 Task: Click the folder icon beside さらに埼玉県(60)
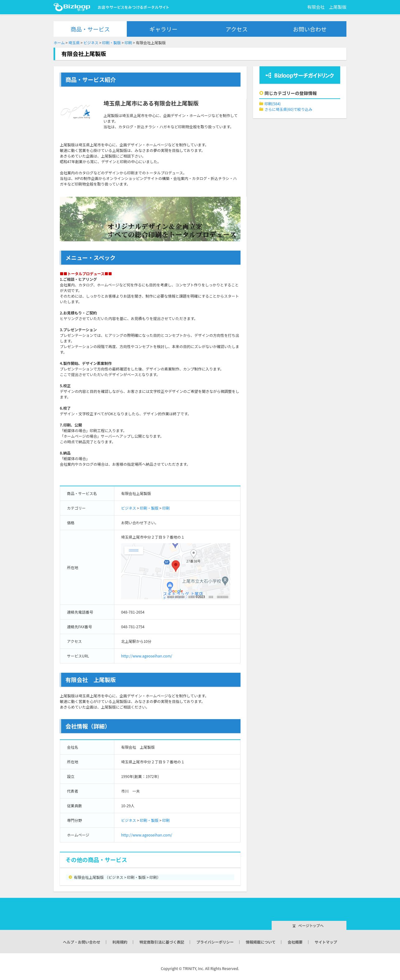(x=261, y=109)
